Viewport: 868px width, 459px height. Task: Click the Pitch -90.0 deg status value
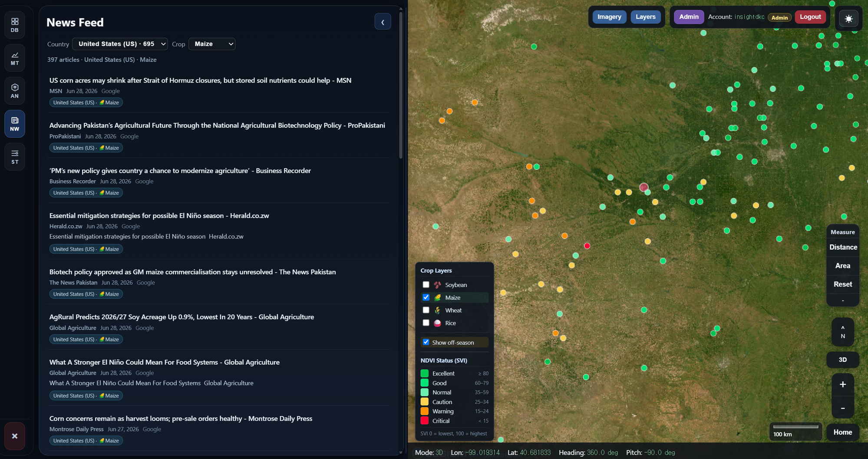[660, 452]
